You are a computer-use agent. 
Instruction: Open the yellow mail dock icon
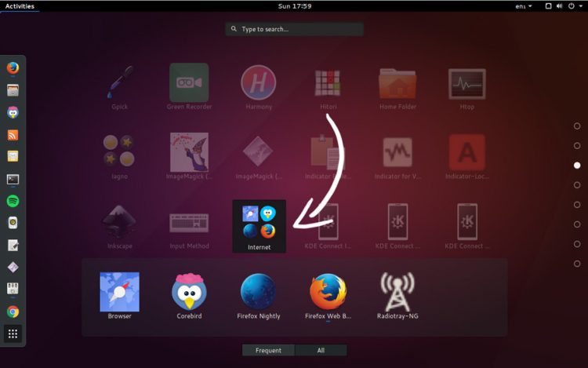point(13,156)
